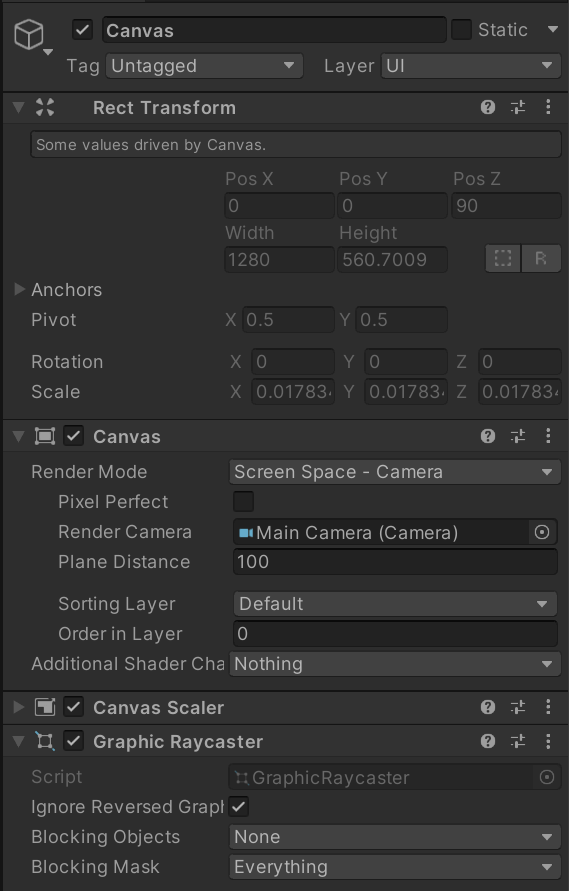Open Graphic Raycaster help icon

click(x=488, y=741)
